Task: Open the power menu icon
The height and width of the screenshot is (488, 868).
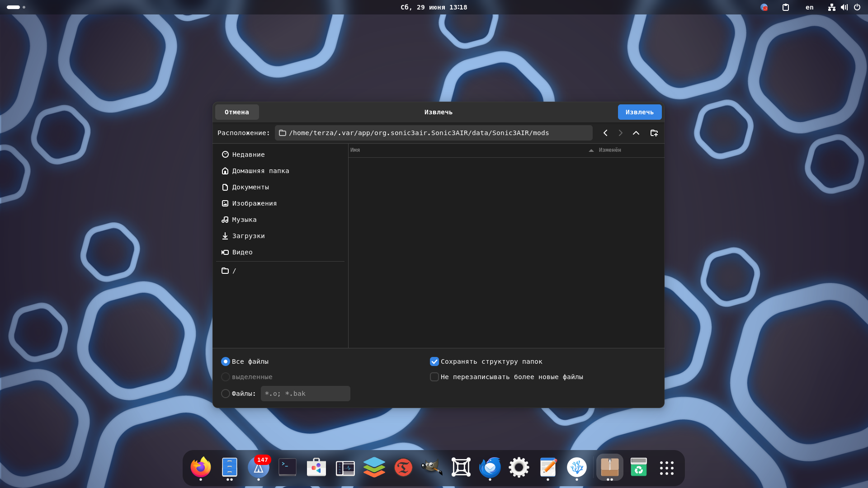Action: pos(857,7)
